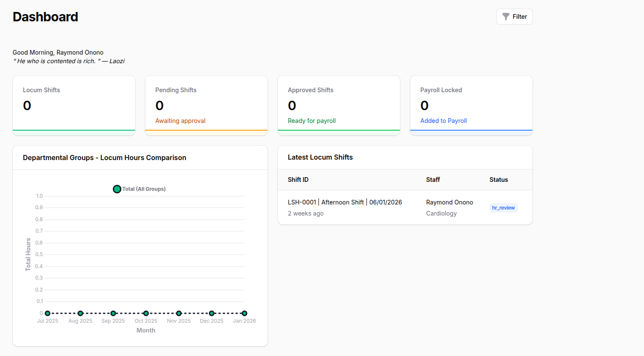Switch to the Status column header

tap(498, 179)
